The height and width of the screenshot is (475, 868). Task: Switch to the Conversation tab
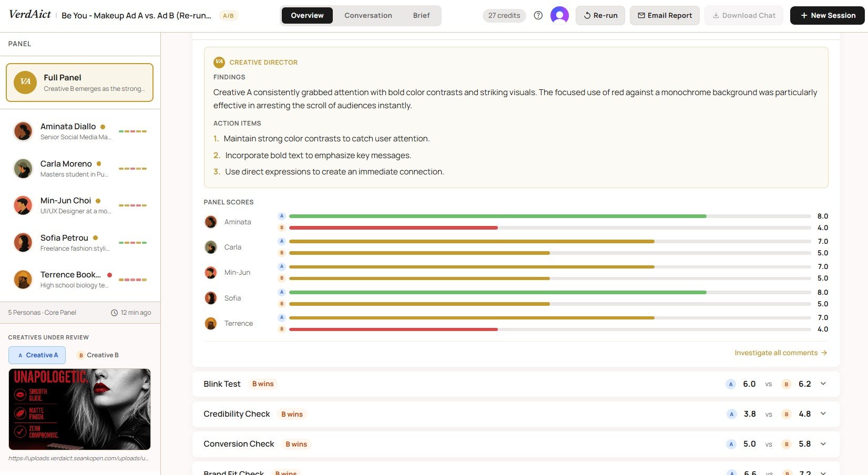coord(368,16)
